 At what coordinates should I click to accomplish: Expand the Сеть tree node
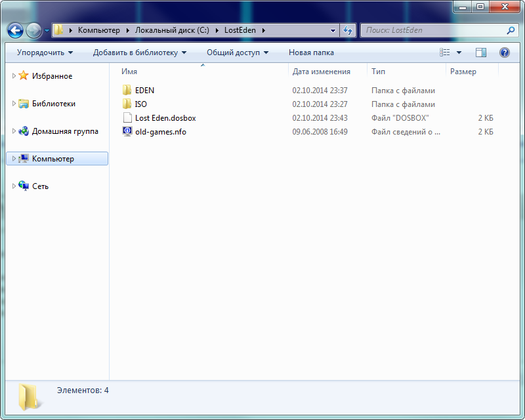coord(14,186)
